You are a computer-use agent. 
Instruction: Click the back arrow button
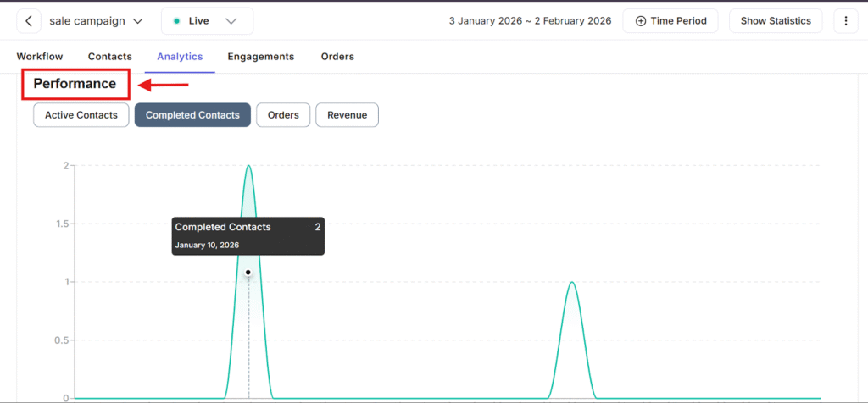tap(30, 21)
